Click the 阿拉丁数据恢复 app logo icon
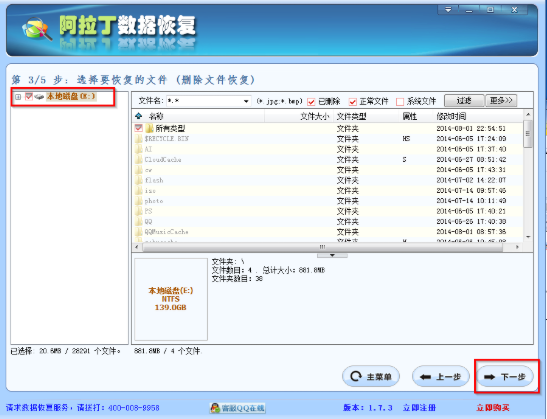547x419 pixels. click(37, 29)
